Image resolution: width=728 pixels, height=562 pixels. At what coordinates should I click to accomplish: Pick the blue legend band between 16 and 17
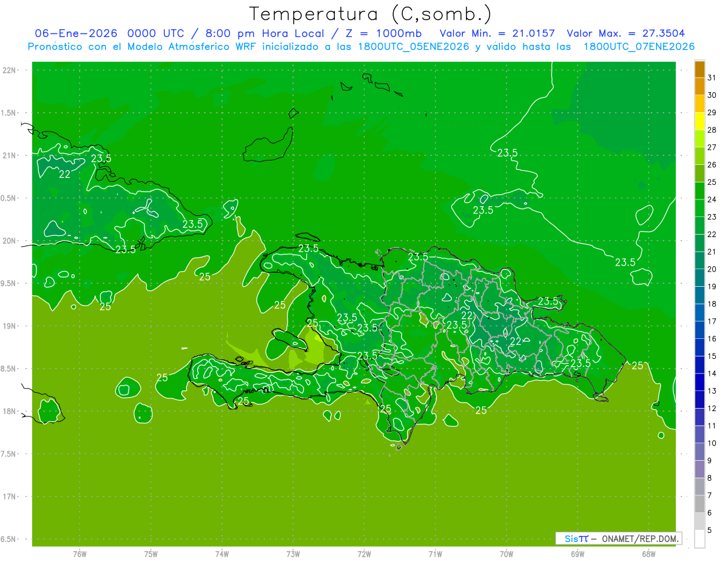pyautogui.click(x=699, y=330)
